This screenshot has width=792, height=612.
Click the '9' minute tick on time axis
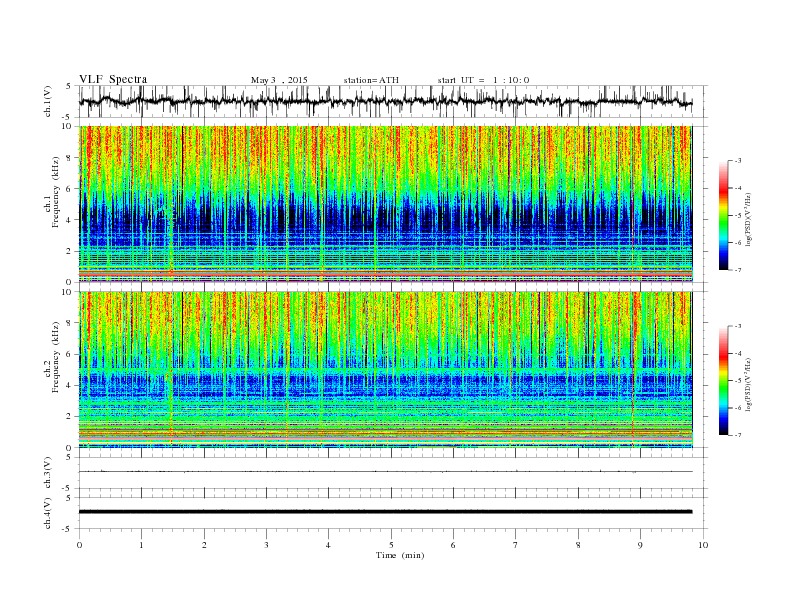[640, 545]
